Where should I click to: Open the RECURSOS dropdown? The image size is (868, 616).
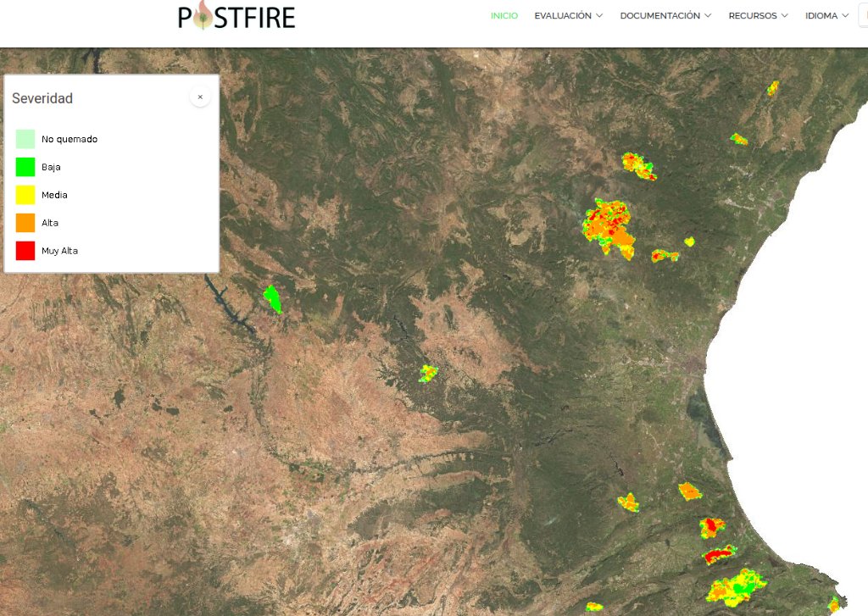coord(758,16)
